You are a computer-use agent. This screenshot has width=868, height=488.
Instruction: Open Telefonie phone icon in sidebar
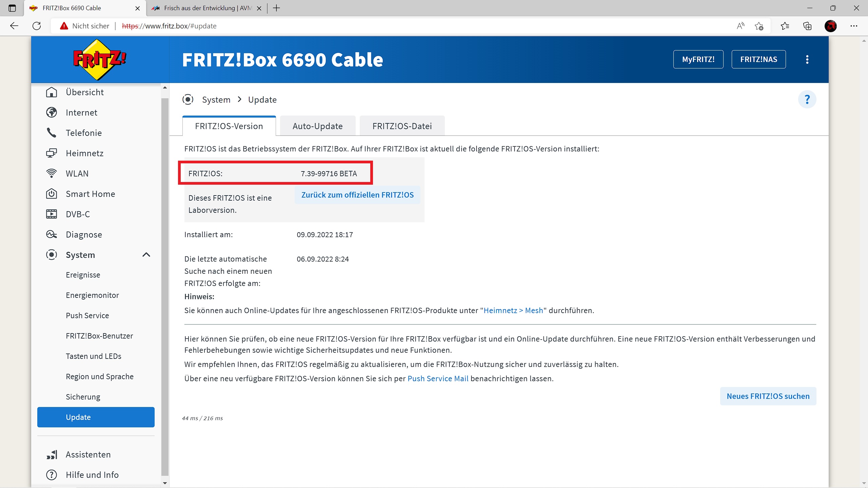click(x=52, y=133)
